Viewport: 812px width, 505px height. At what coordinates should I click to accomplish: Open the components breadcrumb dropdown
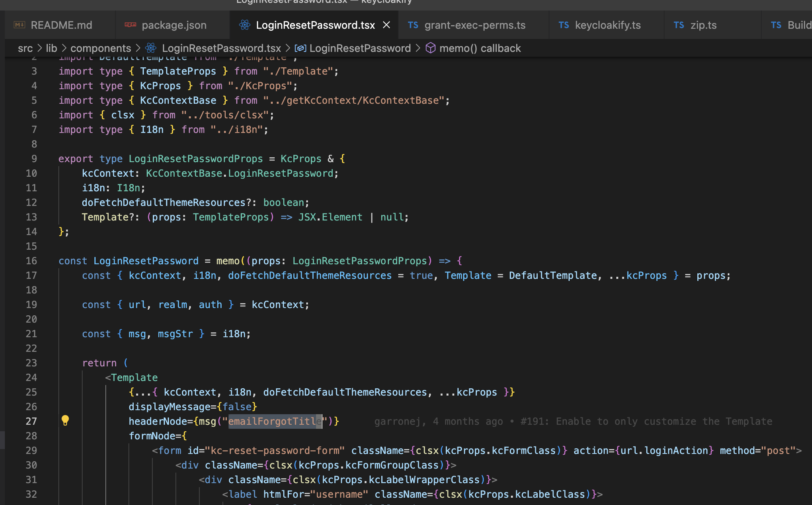coord(100,48)
